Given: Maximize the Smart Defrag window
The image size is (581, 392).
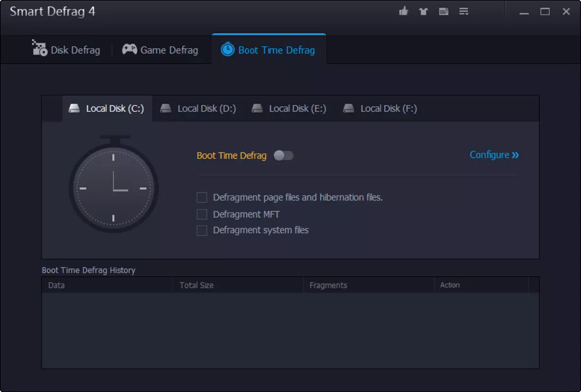Looking at the screenshot, I should point(545,11).
